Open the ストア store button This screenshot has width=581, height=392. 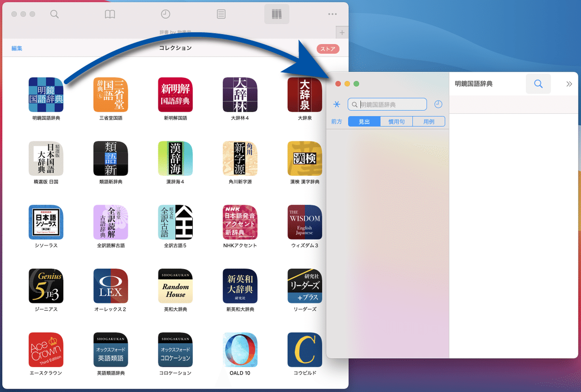[328, 49]
